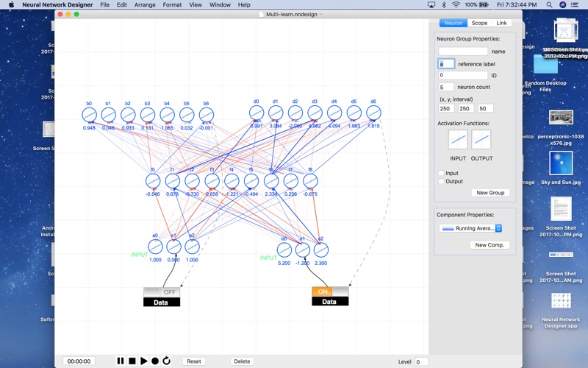Toggle the OFF Data switch
Viewport: 588px width, 368px height.
point(162,292)
